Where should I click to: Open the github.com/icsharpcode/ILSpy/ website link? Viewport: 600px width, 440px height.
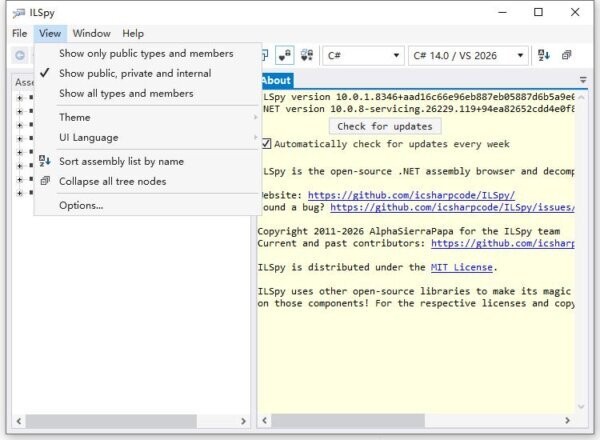(x=411, y=195)
